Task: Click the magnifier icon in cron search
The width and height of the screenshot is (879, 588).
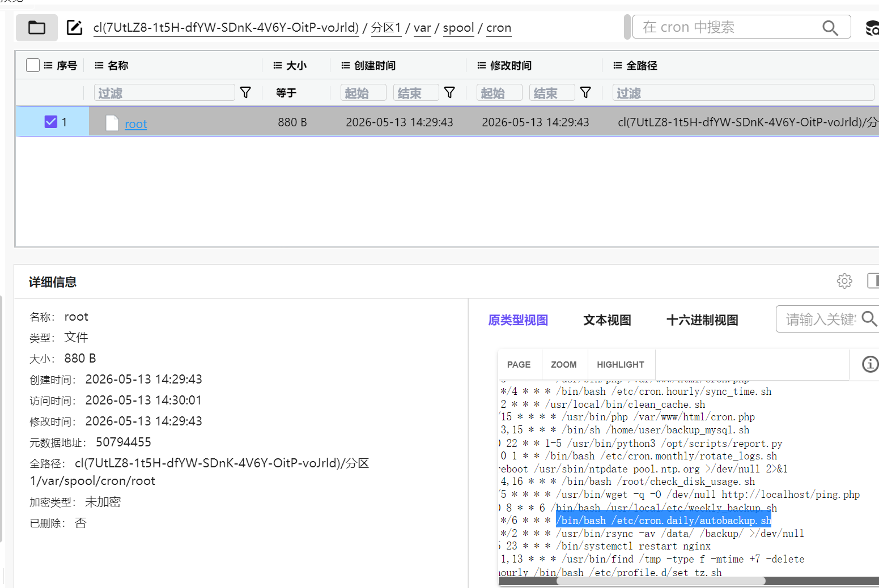Action: pos(830,27)
